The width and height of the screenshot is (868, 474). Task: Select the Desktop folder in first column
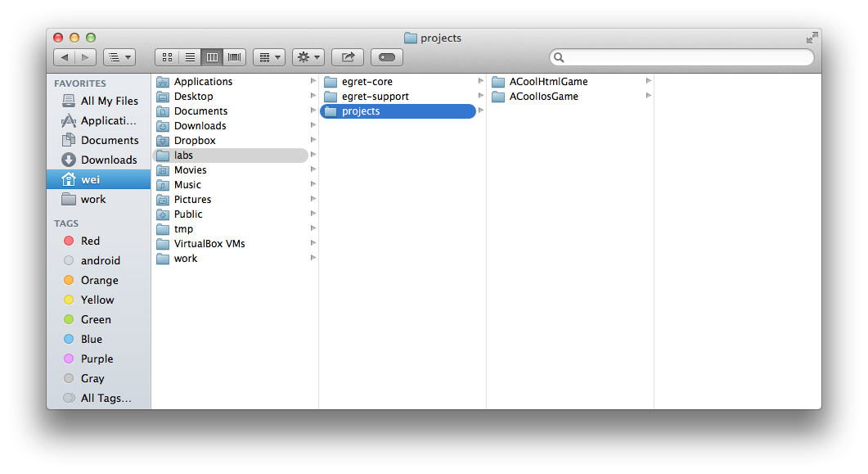(230, 97)
